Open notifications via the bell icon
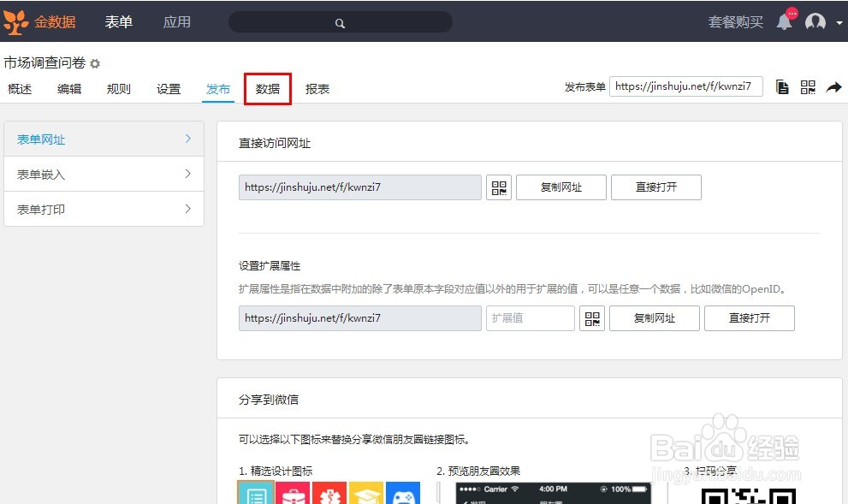Image resolution: width=848 pixels, height=504 pixels. tap(785, 21)
